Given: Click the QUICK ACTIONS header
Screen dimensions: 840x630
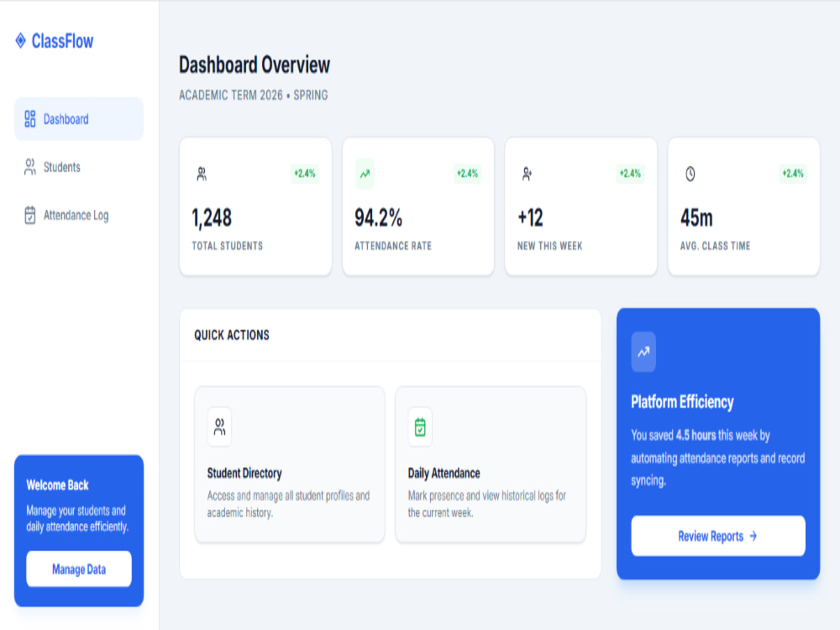Looking at the screenshot, I should [x=232, y=335].
